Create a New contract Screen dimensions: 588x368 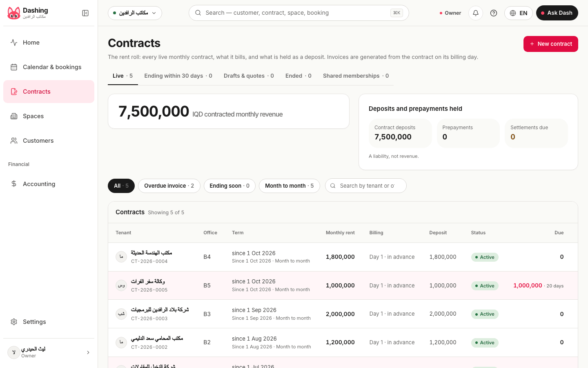(x=550, y=44)
